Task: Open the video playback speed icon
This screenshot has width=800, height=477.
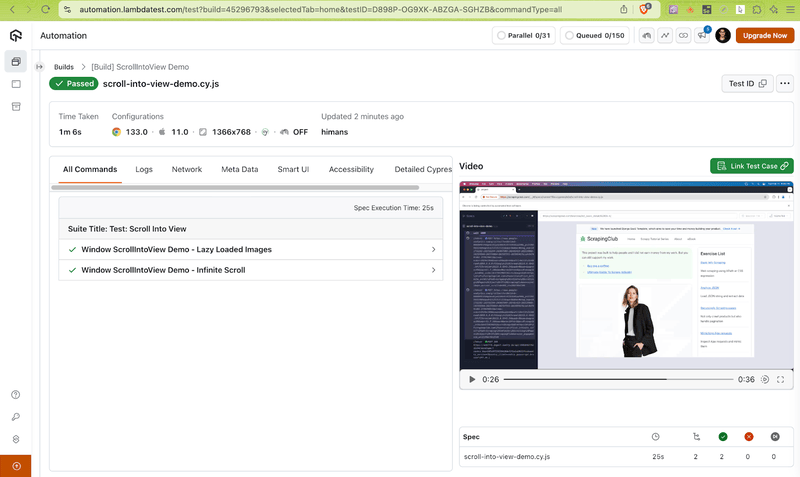Action: [x=765, y=380]
